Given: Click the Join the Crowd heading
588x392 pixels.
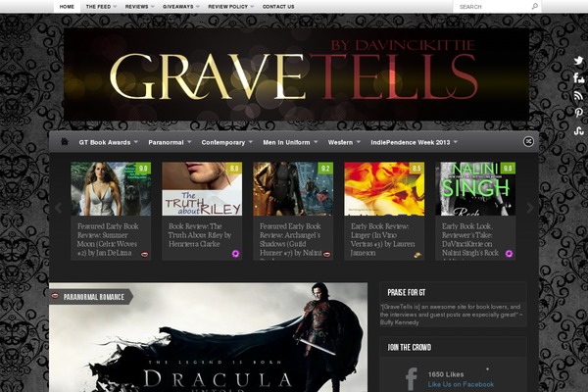Looking at the screenshot, I should pyautogui.click(x=409, y=347).
